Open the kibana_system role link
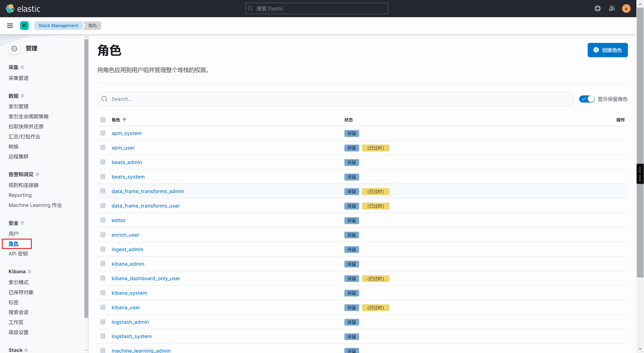This screenshot has height=353, width=644. (129, 293)
